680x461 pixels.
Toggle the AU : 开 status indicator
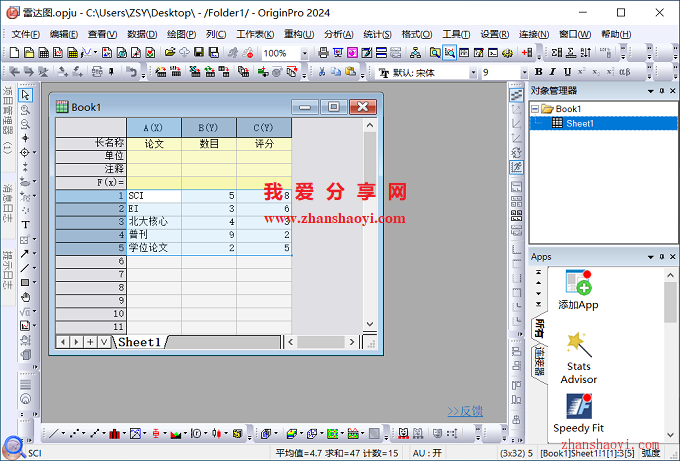427,453
